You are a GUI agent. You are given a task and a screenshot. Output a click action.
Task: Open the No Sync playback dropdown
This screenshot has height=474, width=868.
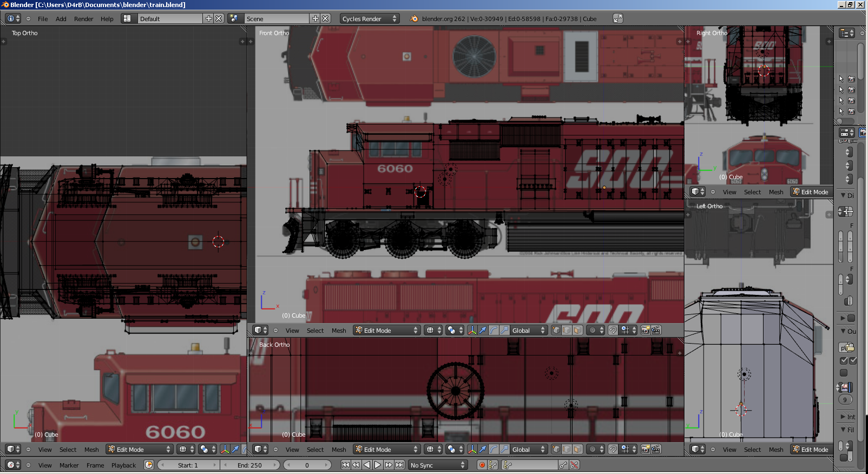pyautogui.click(x=437, y=465)
